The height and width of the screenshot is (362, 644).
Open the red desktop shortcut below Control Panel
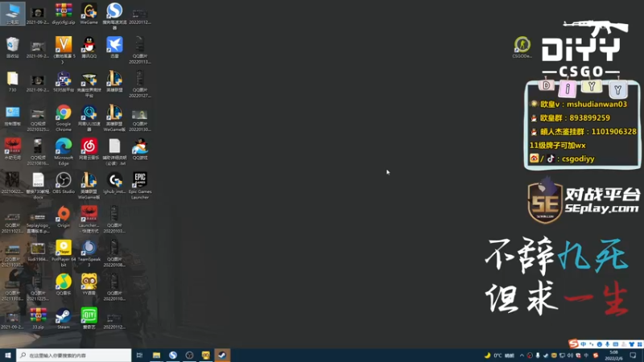point(12,149)
